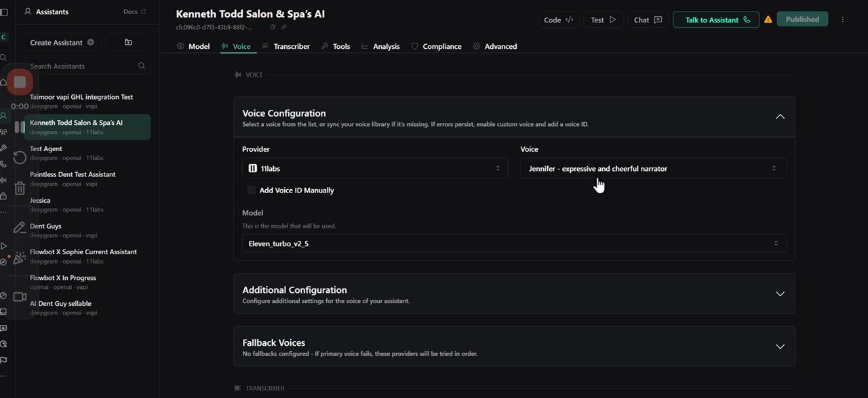Switch to the Voice tab
This screenshot has height=398, width=868.
pos(235,46)
